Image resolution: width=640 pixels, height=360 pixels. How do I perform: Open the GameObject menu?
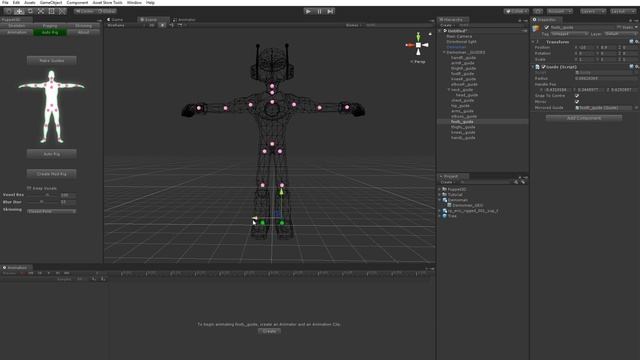(x=51, y=2)
